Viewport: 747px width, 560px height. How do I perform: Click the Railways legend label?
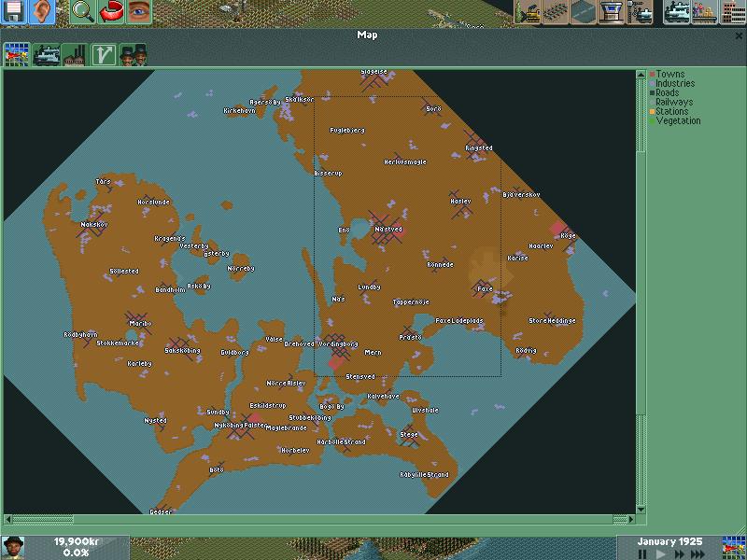pyautogui.click(x=674, y=102)
